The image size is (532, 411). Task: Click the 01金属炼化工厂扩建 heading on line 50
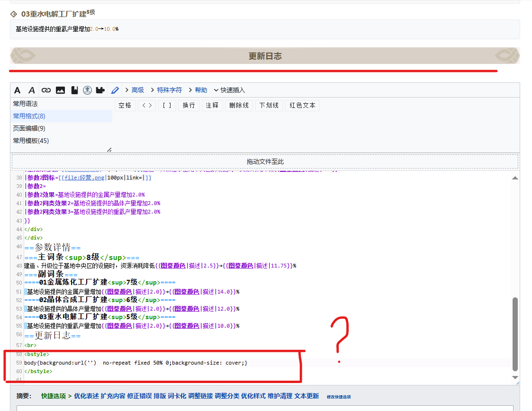pyautogui.click(x=100, y=283)
